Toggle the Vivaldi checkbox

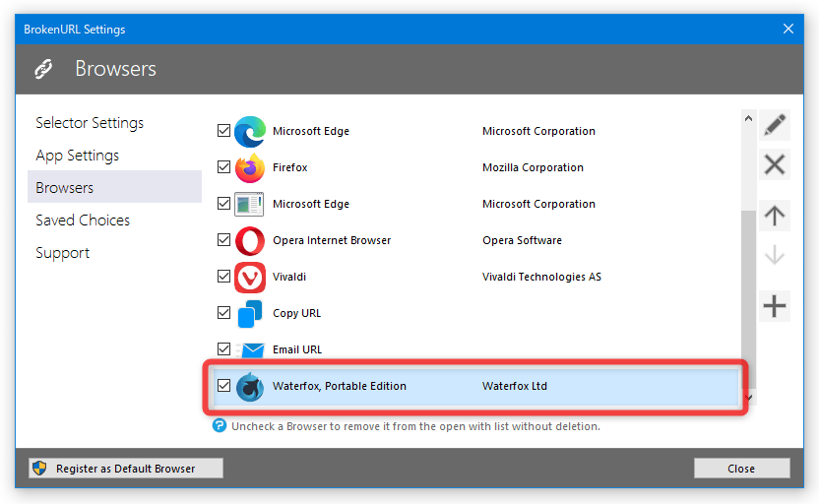click(x=223, y=277)
